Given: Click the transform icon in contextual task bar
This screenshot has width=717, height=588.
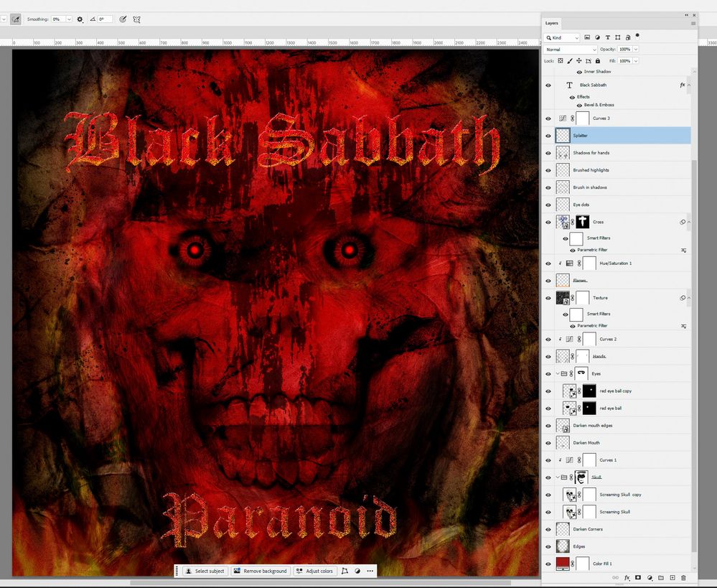Looking at the screenshot, I should point(345,571).
